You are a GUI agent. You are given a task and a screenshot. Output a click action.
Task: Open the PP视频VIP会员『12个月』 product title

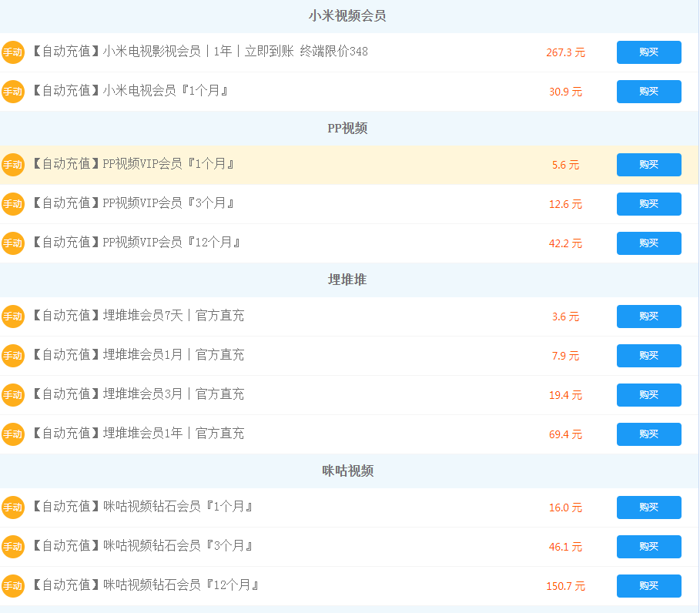pos(137,243)
